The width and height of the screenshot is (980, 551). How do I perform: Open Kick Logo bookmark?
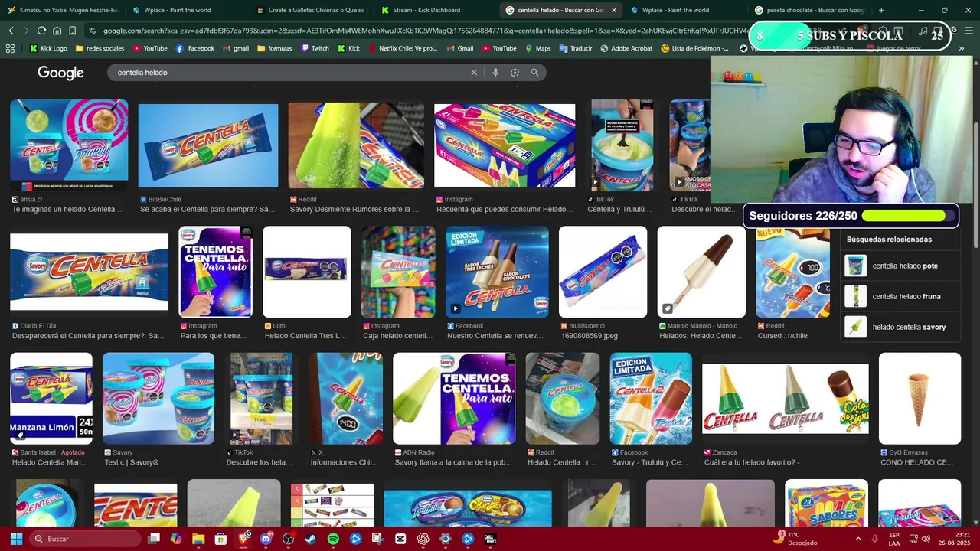pyautogui.click(x=48, y=48)
